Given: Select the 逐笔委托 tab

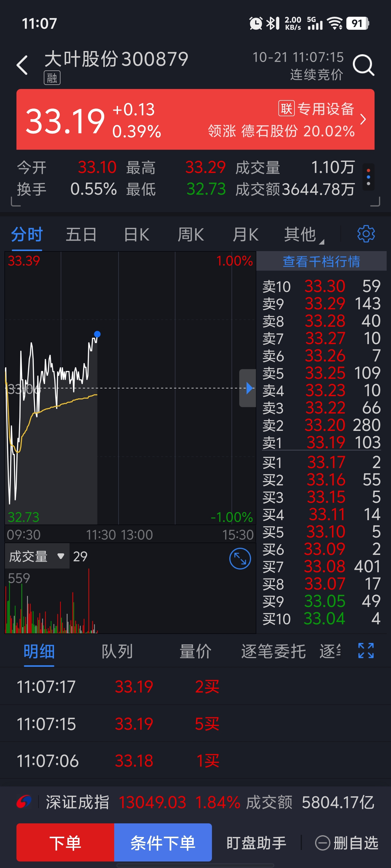Looking at the screenshot, I should [x=273, y=651].
